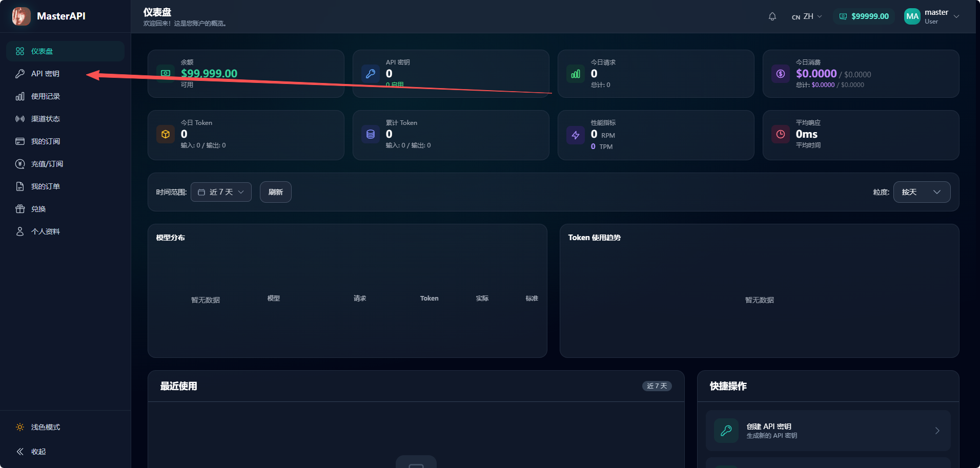Open the ZH language dropdown

tap(807, 16)
